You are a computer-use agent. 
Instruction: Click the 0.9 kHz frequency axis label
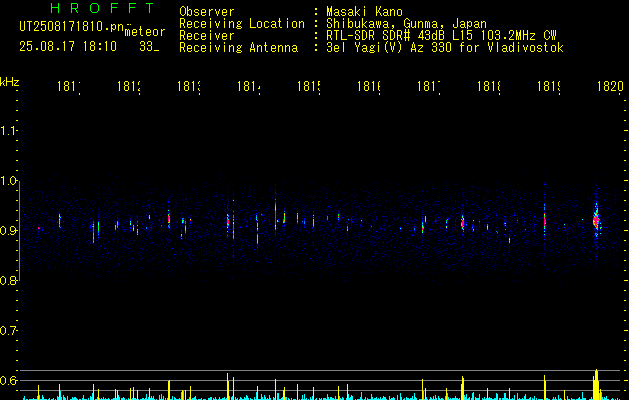click(8, 230)
